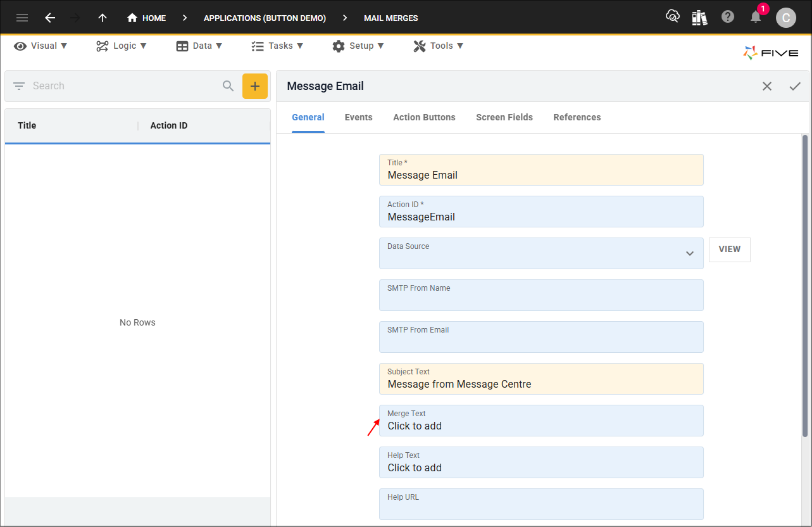
Task: Click the SMTP From Email field
Action: pos(541,337)
